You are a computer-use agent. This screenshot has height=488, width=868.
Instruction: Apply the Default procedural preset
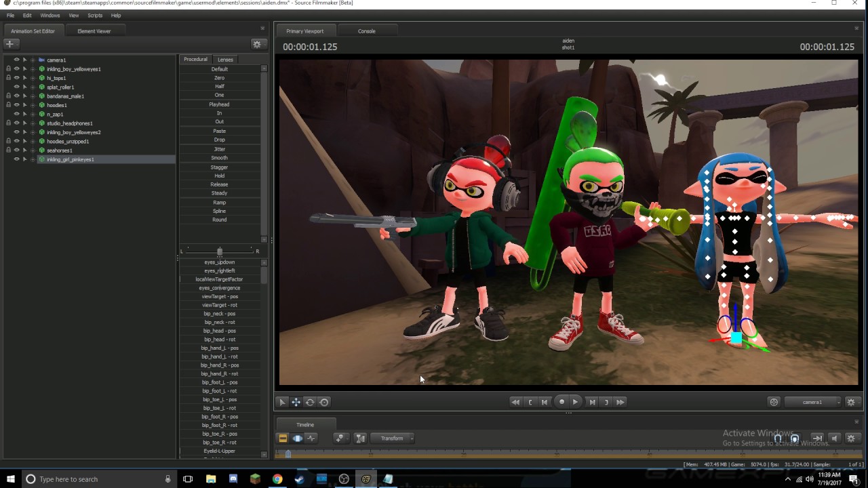coord(220,69)
